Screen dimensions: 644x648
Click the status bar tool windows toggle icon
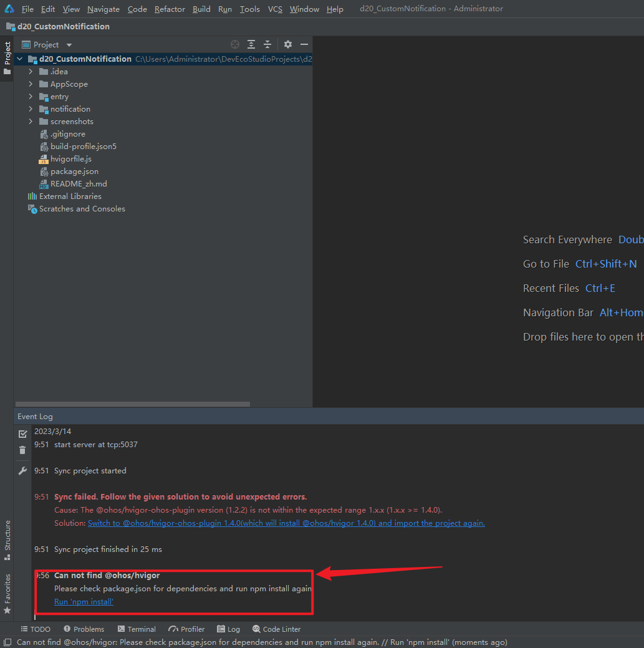7,642
